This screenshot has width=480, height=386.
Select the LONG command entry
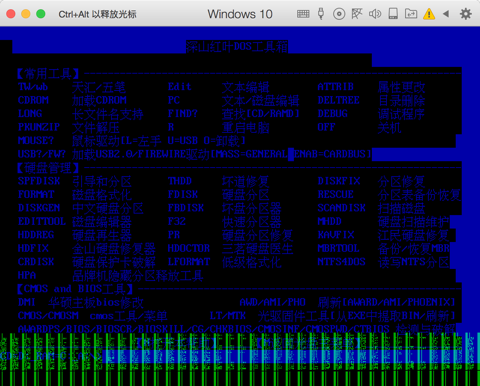point(30,114)
